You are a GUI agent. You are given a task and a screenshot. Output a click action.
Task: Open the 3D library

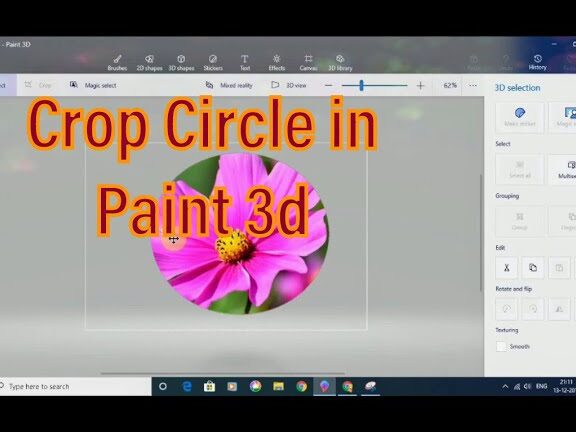[x=340, y=62]
